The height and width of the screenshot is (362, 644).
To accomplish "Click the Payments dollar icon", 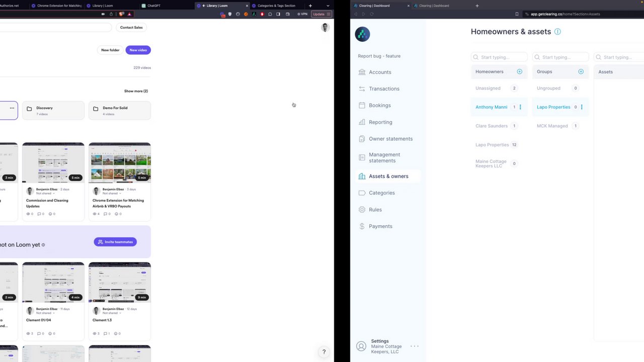I will point(362,226).
